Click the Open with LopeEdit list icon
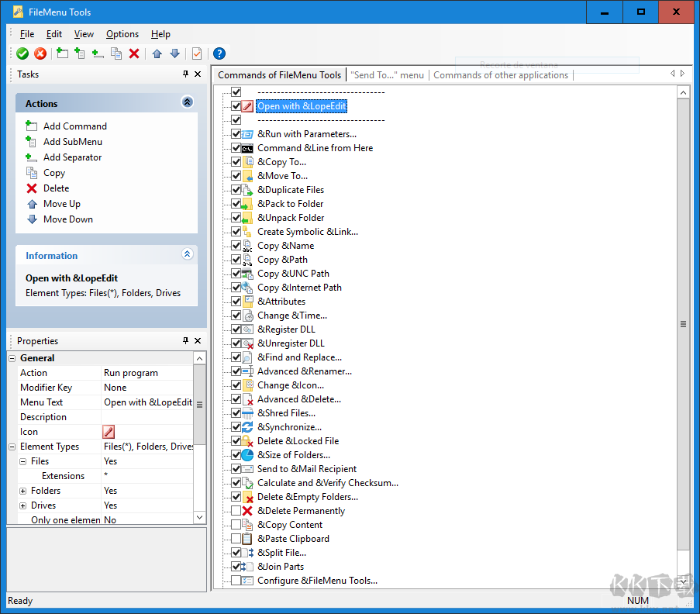The width and height of the screenshot is (700, 614). coord(247,106)
